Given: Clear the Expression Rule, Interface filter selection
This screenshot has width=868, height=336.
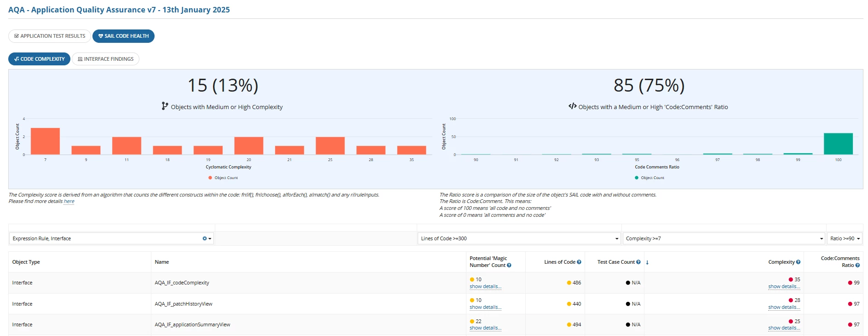Looking at the screenshot, I should tap(205, 238).
